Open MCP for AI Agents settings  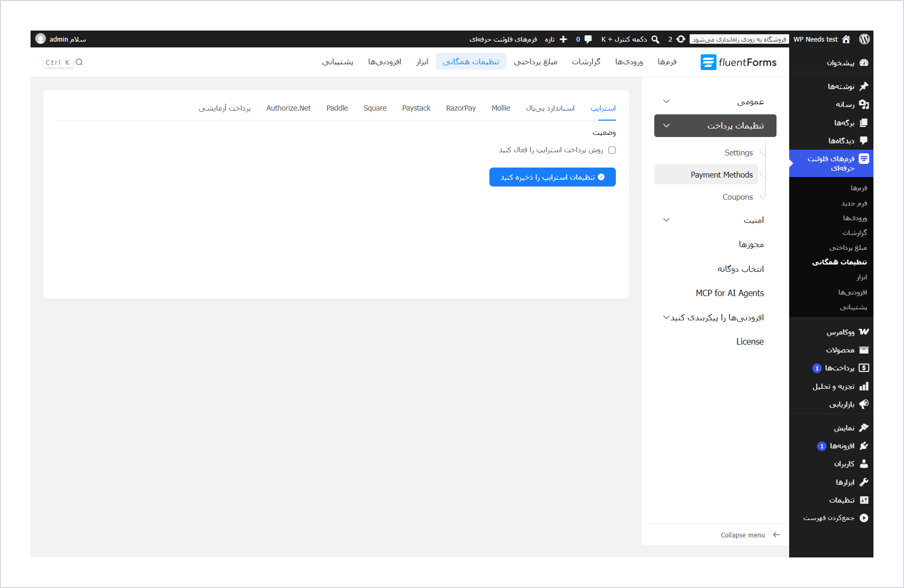pyautogui.click(x=730, y=293)
